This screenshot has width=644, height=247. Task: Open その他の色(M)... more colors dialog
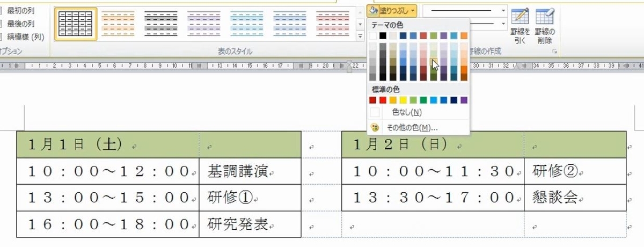coord(419,127)
